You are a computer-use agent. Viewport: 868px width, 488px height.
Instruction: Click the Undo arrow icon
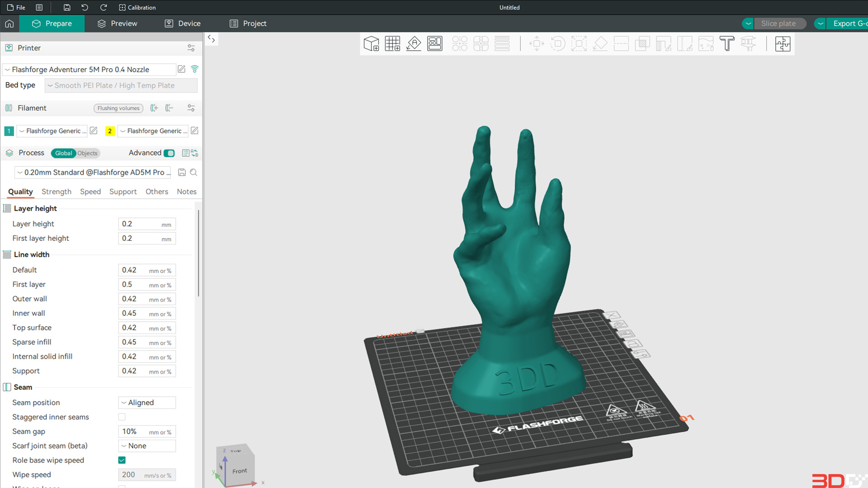coord(85,7)
